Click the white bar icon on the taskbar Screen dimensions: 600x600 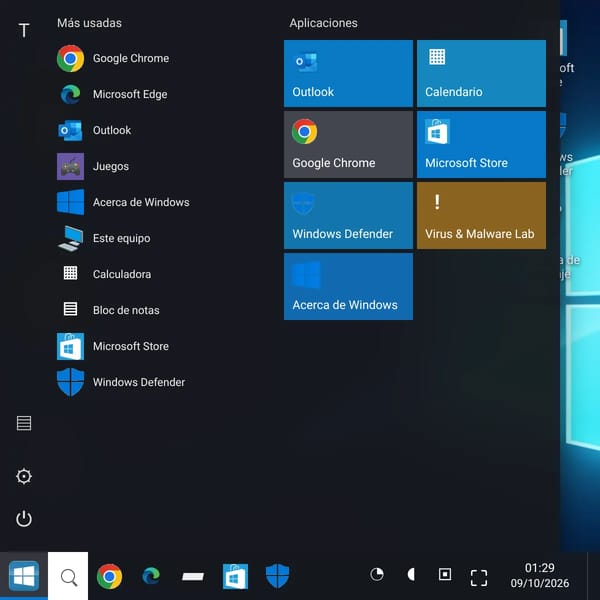point(193,576)
